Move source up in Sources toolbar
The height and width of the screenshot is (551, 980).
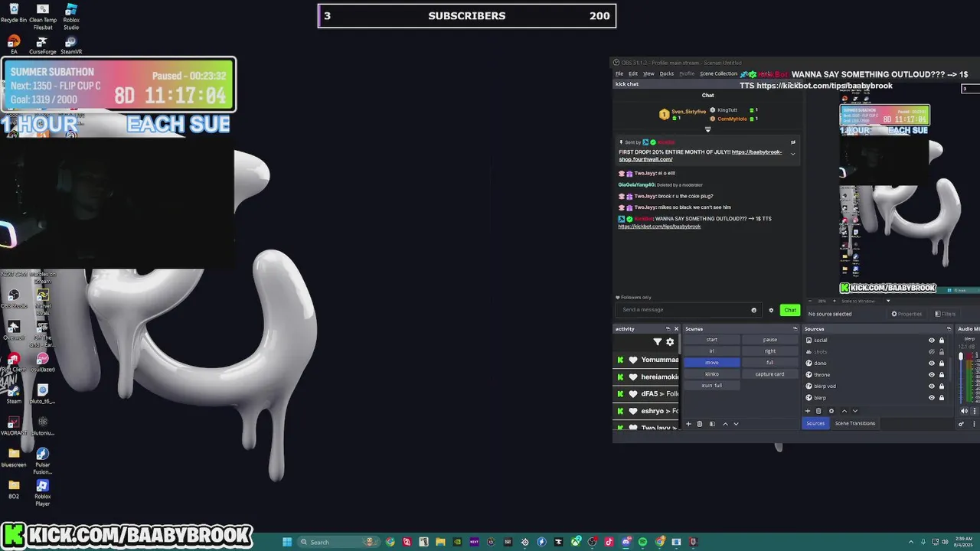pyautogui.click(x=844, y=411)
